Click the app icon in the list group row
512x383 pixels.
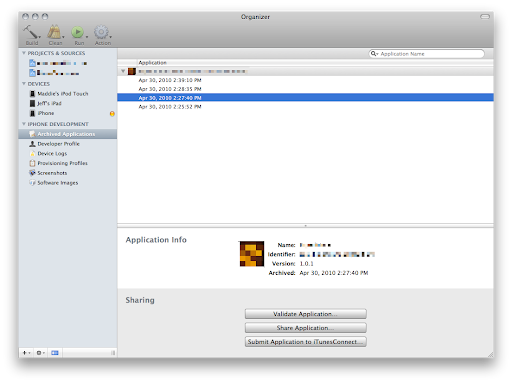tap(132, 71)
